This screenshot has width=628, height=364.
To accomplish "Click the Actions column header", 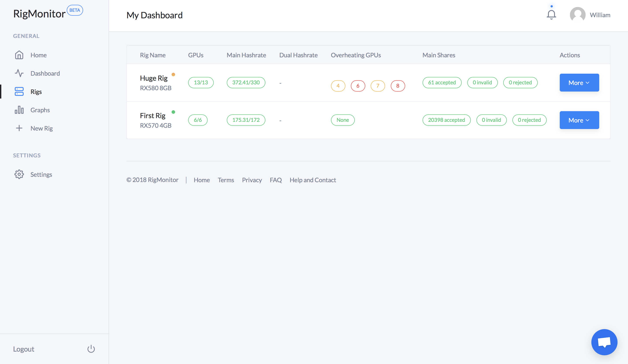I will [x=570, y=55].
